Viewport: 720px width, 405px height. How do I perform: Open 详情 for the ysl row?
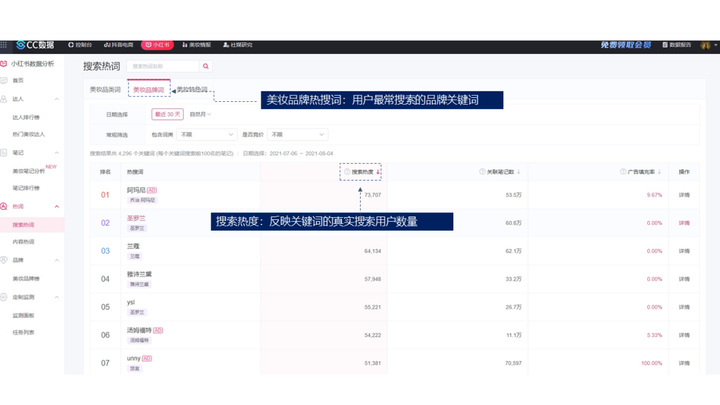(x=684, y=307)
